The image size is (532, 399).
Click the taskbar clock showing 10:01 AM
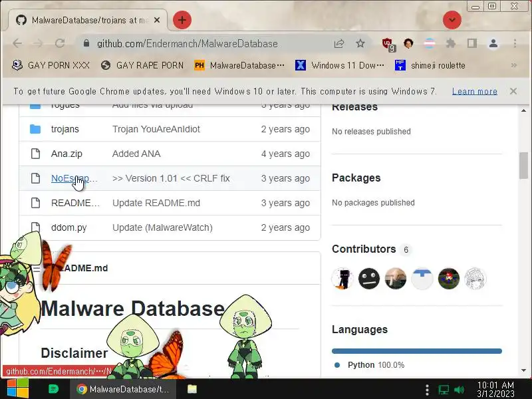pos(495,389)
